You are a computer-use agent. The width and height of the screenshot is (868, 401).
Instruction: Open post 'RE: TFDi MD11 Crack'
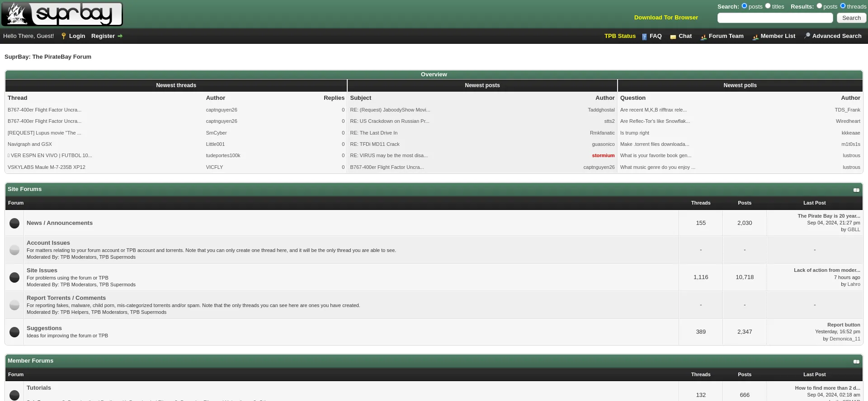(x=375, y=144)
